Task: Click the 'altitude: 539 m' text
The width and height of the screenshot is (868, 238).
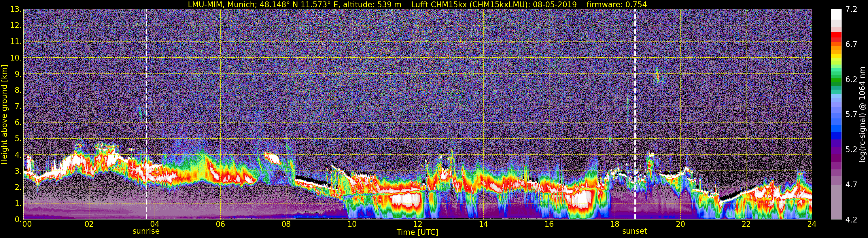Action: coord(372,4)
